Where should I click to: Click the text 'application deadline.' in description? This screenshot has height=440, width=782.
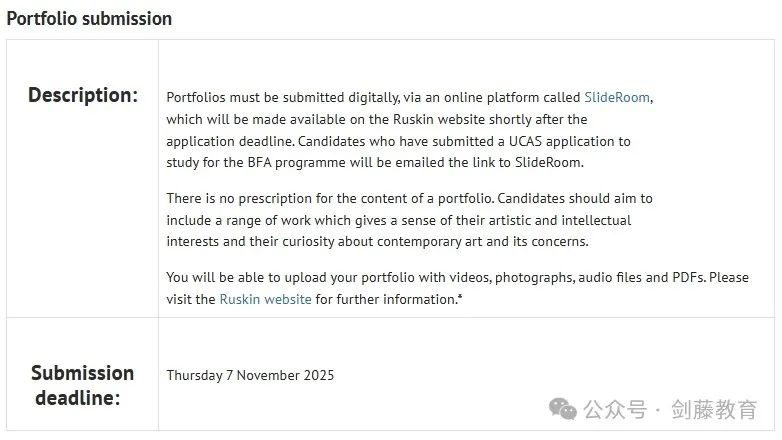(230, 142)
